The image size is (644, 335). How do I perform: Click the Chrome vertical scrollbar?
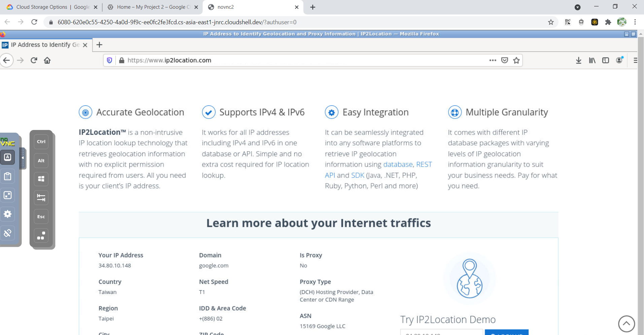(x=641, y=182)
